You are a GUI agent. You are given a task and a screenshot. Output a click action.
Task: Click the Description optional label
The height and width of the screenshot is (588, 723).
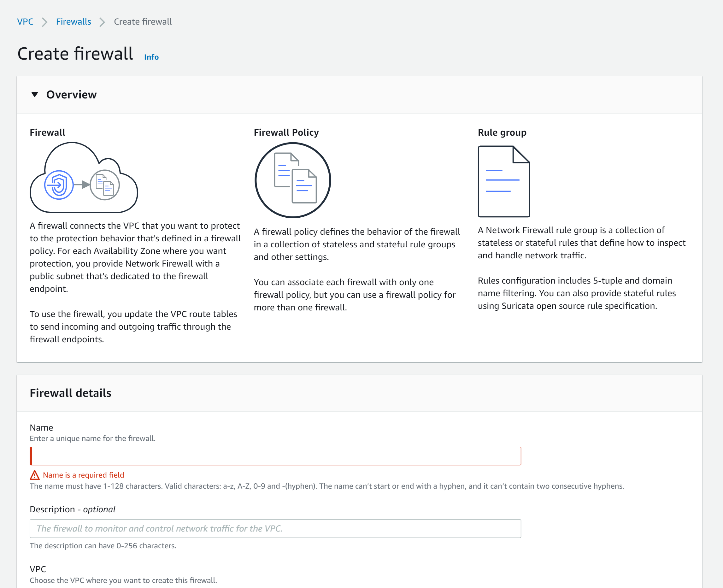[x=72, y=509]
